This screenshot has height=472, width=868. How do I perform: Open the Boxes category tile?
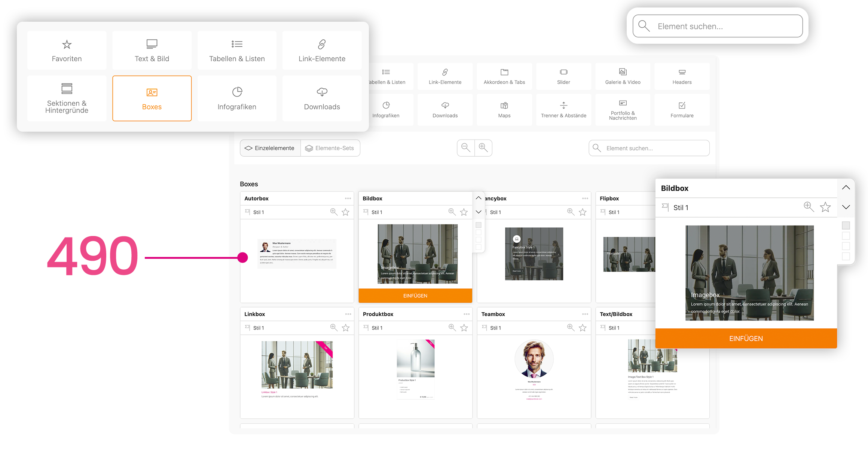click(152, 98)
